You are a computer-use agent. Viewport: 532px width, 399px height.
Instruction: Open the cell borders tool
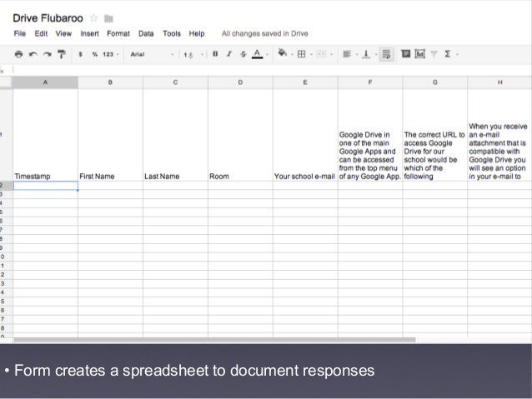(x=301, y=54)
